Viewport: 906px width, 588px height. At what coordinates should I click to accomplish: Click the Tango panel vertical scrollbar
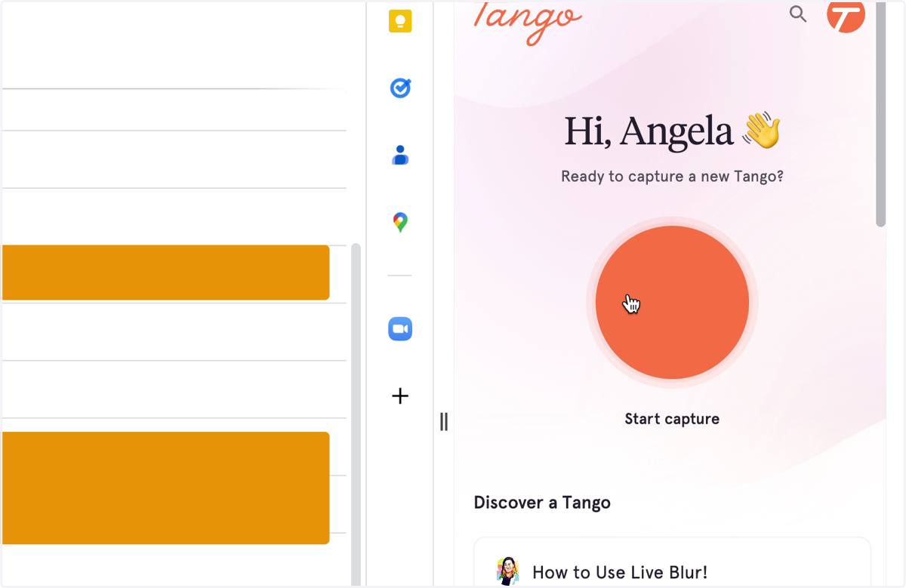click(x=880, y=113)
